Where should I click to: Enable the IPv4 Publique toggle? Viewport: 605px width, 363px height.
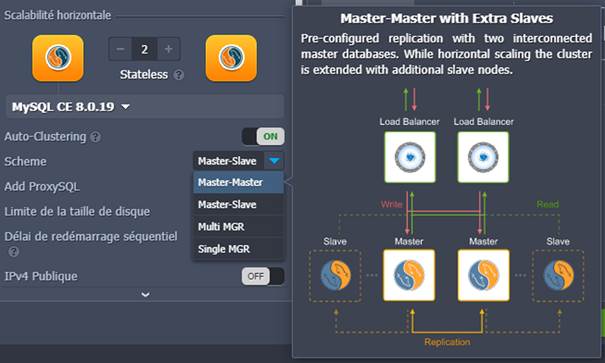click(263, 276)
